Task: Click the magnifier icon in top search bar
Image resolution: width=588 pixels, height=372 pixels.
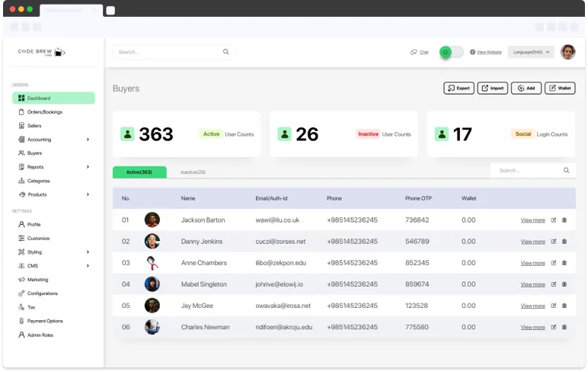Action: point(225,52)
